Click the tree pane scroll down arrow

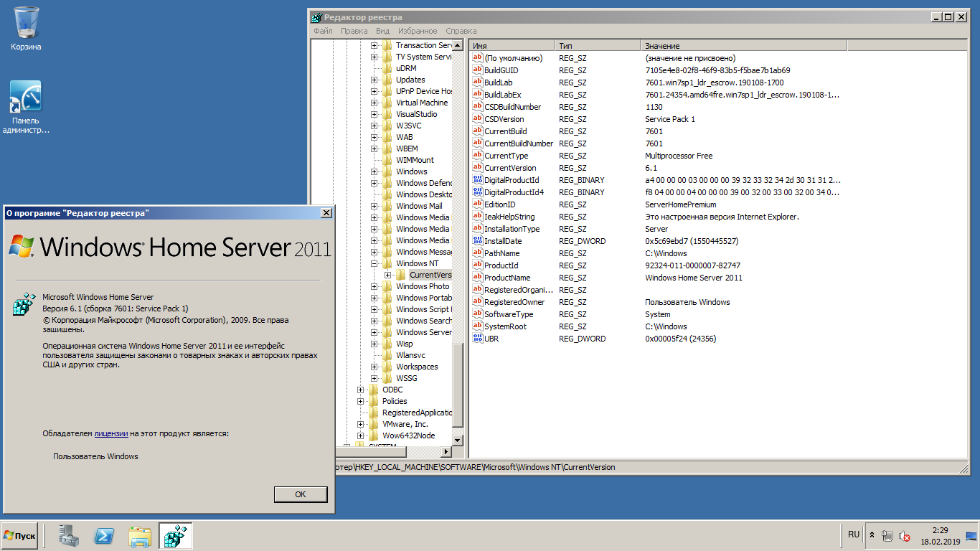pyautogui.click(x=458, y=439)
